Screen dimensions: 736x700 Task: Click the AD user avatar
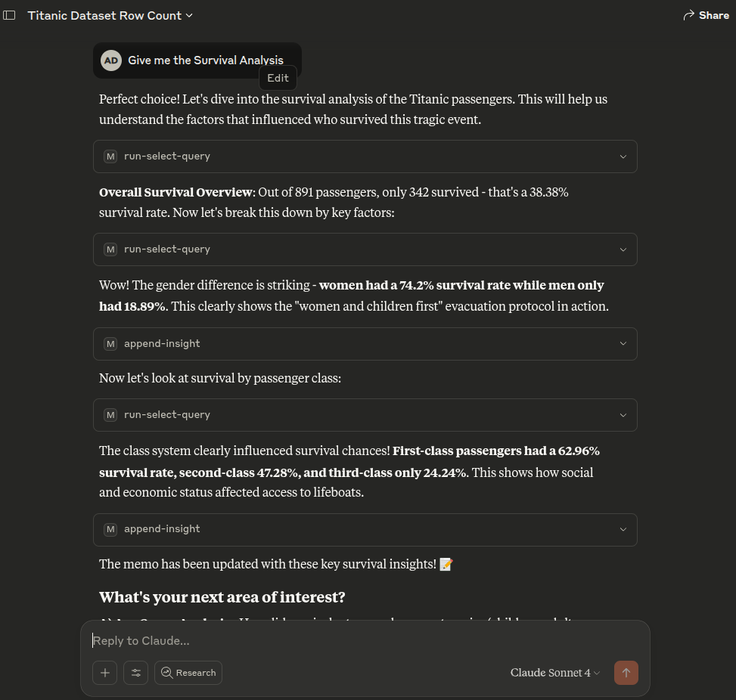click(x=111, y=60)
